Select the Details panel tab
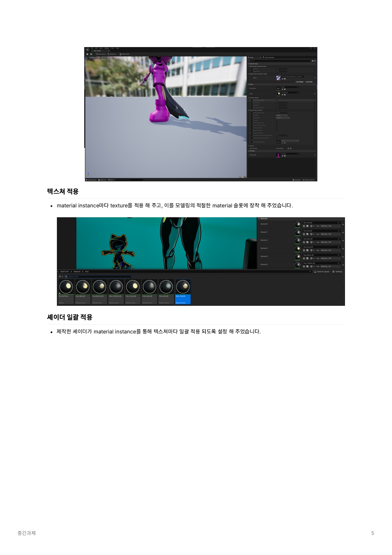 pos(254,57)
